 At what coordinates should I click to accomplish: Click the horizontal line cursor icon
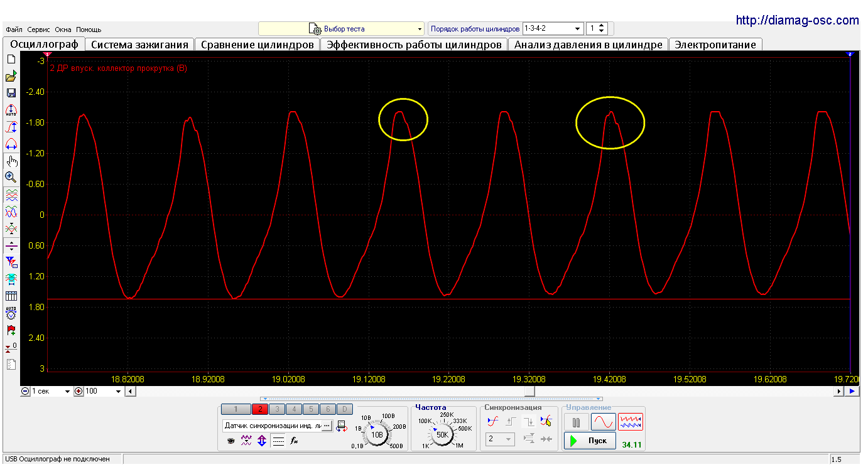11,245
